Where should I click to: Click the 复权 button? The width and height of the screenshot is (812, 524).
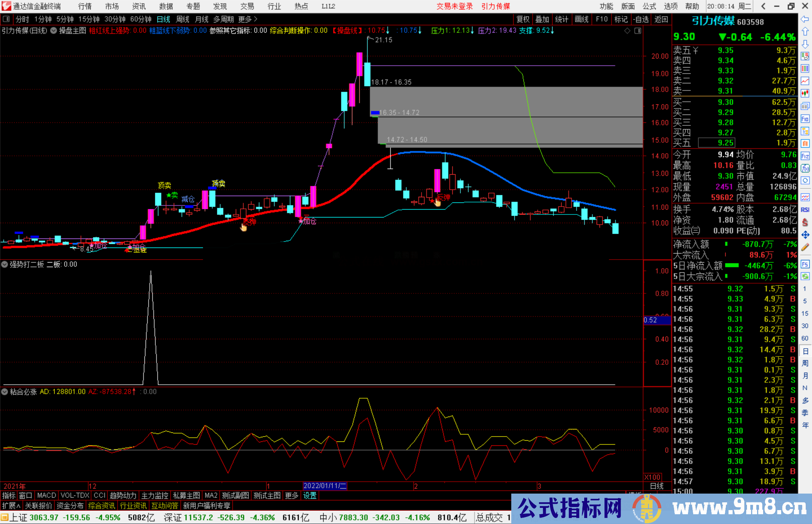523,19
